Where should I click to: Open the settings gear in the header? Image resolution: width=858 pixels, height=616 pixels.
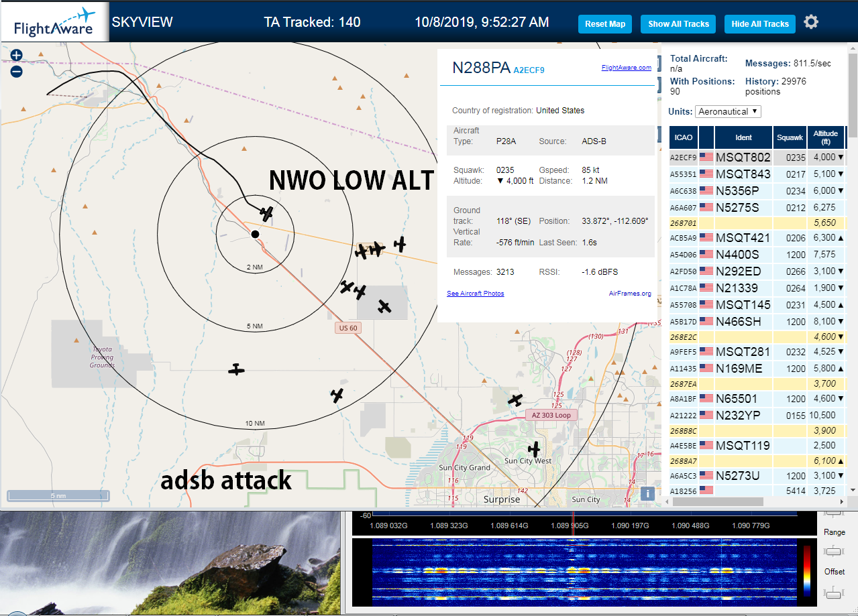811,23
